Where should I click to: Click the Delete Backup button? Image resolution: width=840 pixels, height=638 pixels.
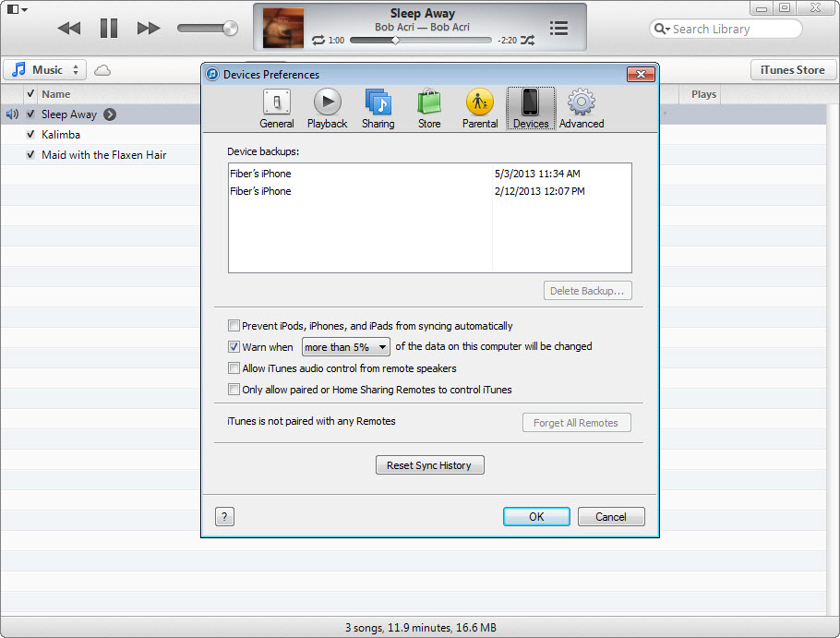(x=588, y=291)
